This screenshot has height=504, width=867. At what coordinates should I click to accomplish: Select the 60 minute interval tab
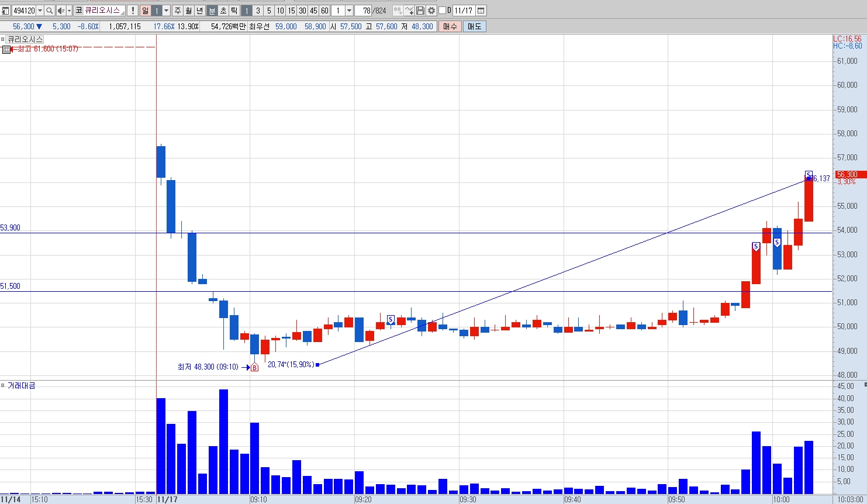[x=324, y=11]
